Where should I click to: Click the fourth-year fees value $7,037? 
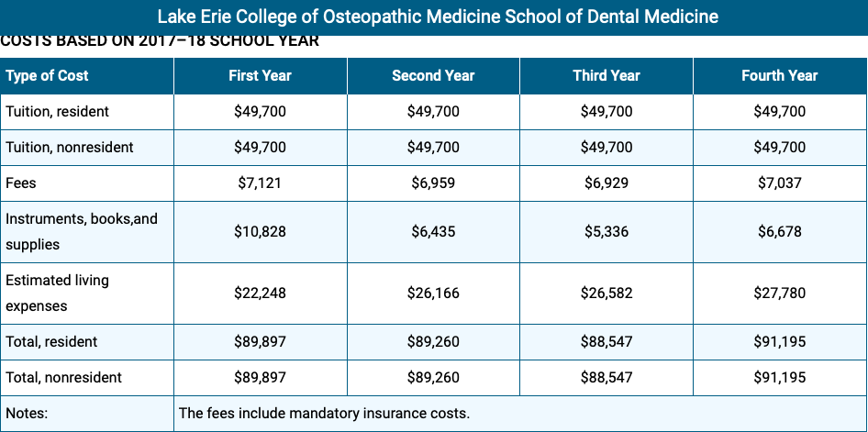click(x=779, y=183)
